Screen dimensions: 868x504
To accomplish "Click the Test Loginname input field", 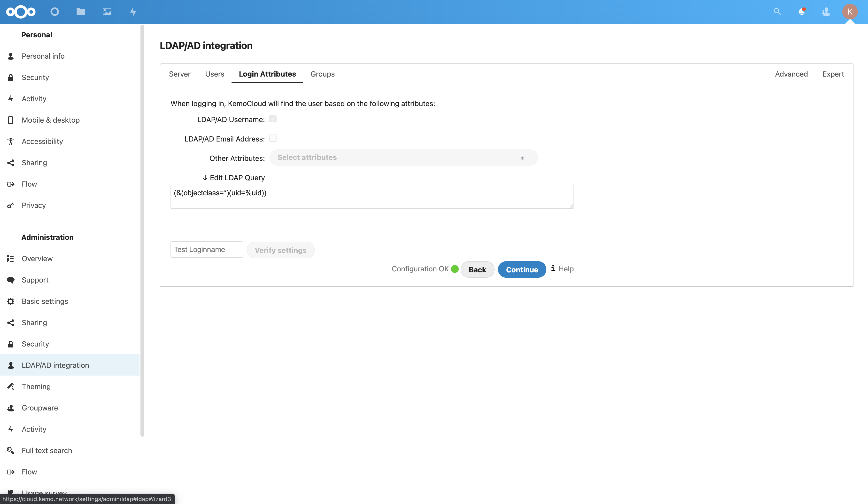I will pyautogui.click(x=206, y=250).
